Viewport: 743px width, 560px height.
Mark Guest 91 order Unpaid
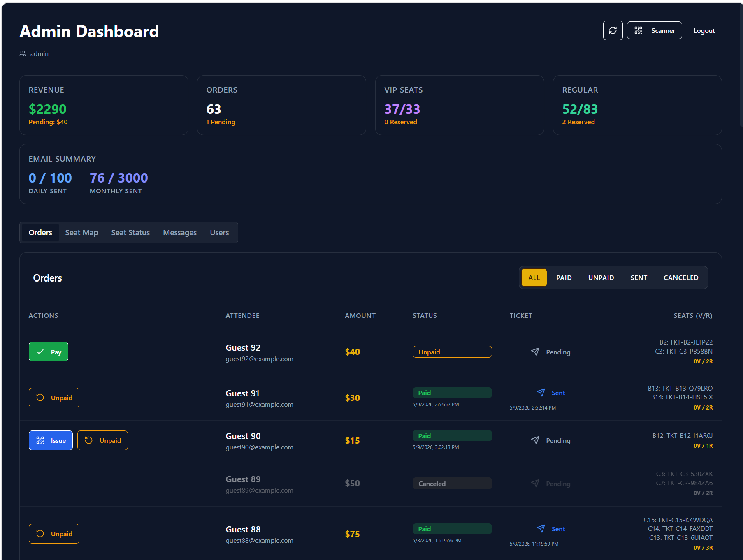[54, 398]
